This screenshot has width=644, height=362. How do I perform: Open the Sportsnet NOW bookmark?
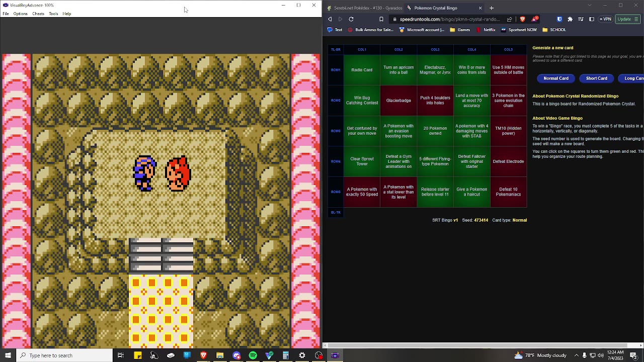(519, 30)
